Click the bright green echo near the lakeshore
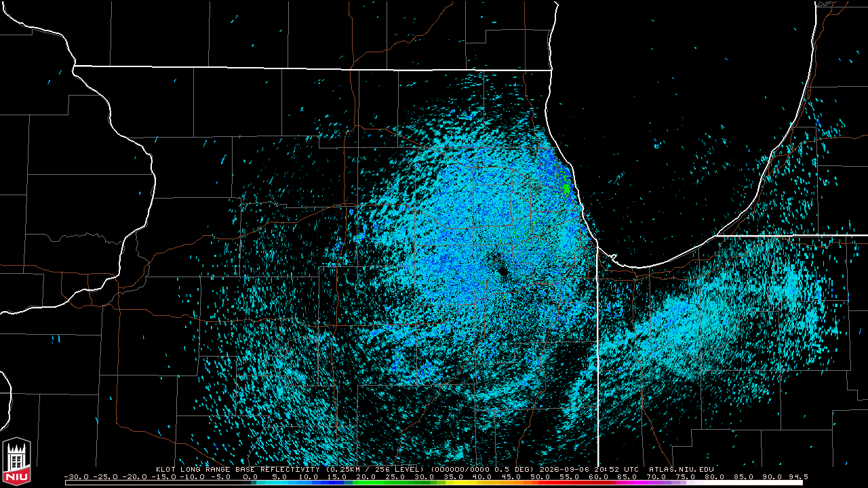The image size is (868, 488). [567, 188]
